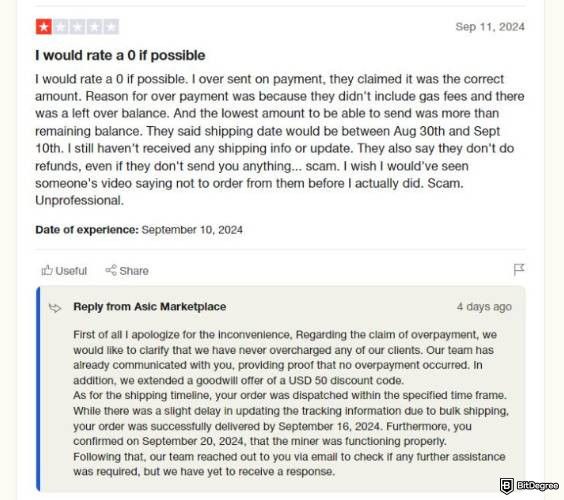
Task: Click the second grey star
Action: point(60,27)
